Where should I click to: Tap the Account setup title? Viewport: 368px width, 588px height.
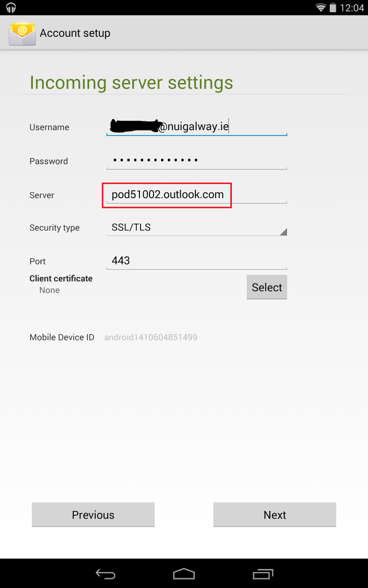pyautogui.click(x=75, y=33)
